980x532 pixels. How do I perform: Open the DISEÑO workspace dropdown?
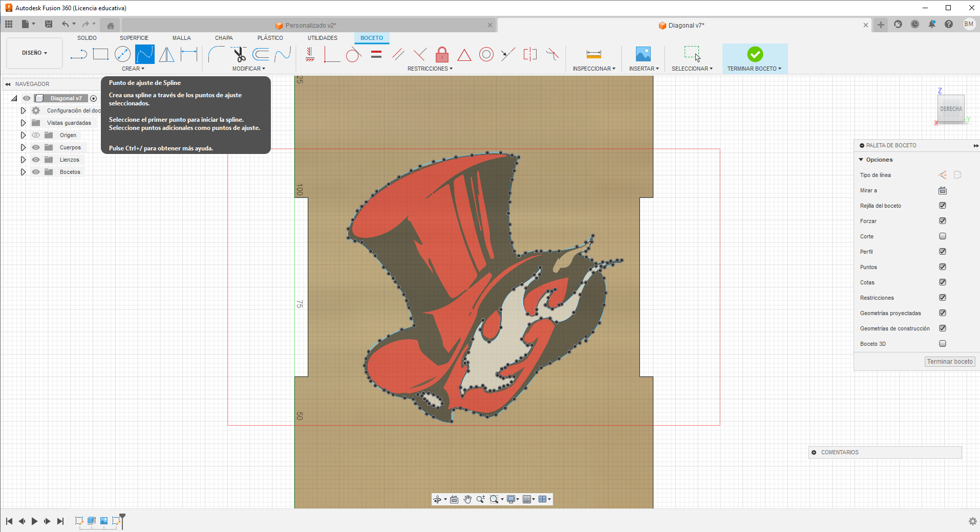click(34, 53)
